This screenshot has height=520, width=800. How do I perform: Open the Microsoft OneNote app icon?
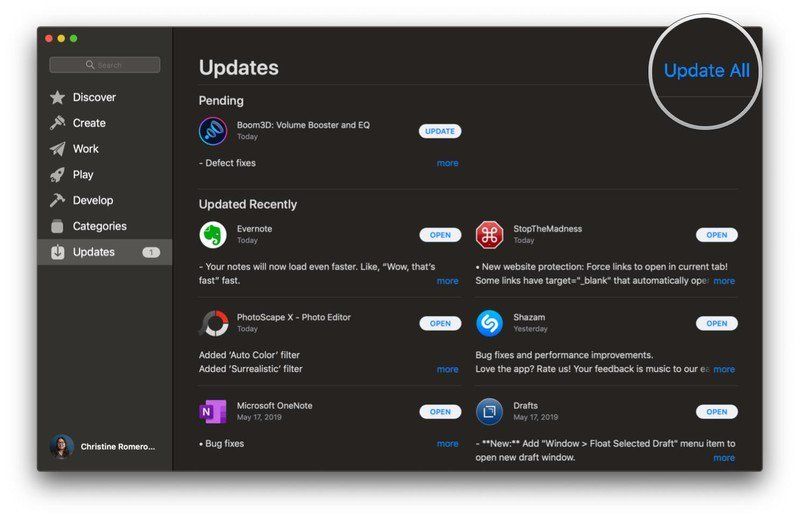point(213,411)
